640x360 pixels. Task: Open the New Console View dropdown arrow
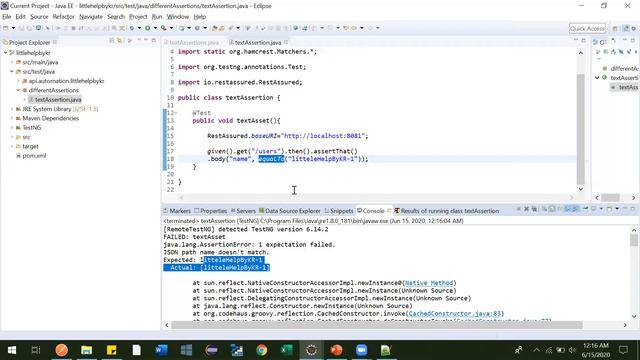pos(617,209)
